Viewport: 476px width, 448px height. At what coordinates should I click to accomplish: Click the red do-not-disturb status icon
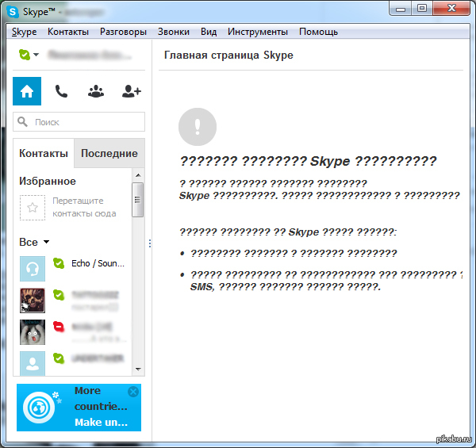click(59, 327)
